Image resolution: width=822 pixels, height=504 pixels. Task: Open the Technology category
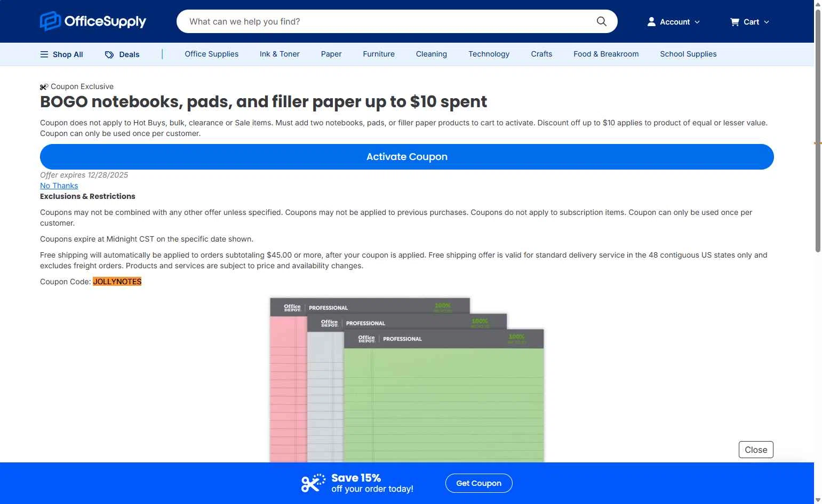489,54
